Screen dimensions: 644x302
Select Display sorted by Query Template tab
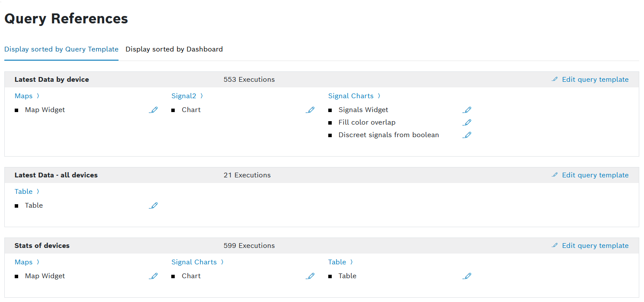pos(61,49)
